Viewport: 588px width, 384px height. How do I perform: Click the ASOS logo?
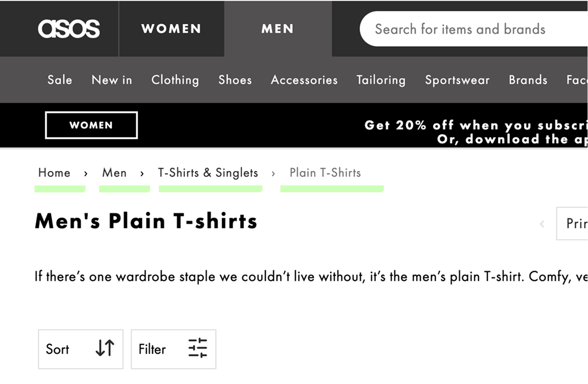pyautogui.click(x=69, y=29)
